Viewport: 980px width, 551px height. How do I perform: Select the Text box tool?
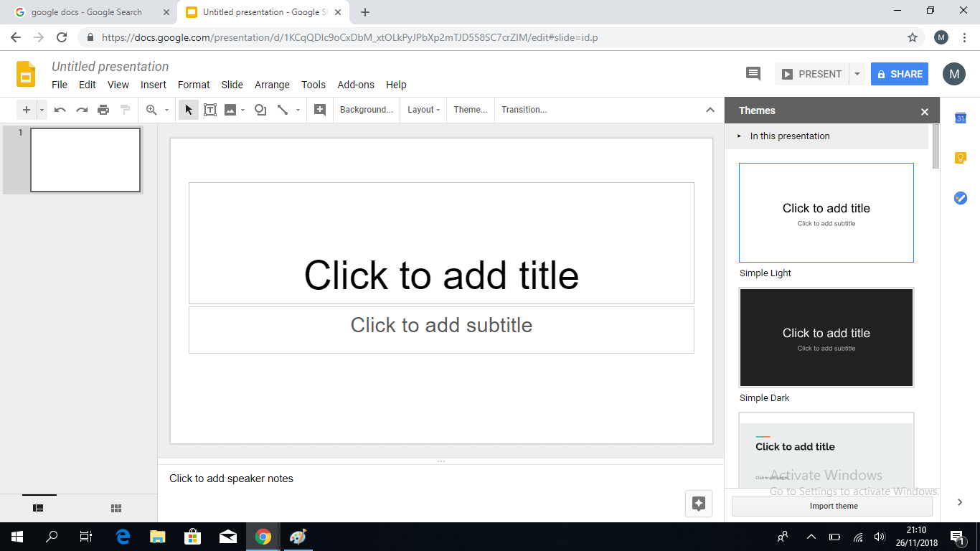coord(210,110)
